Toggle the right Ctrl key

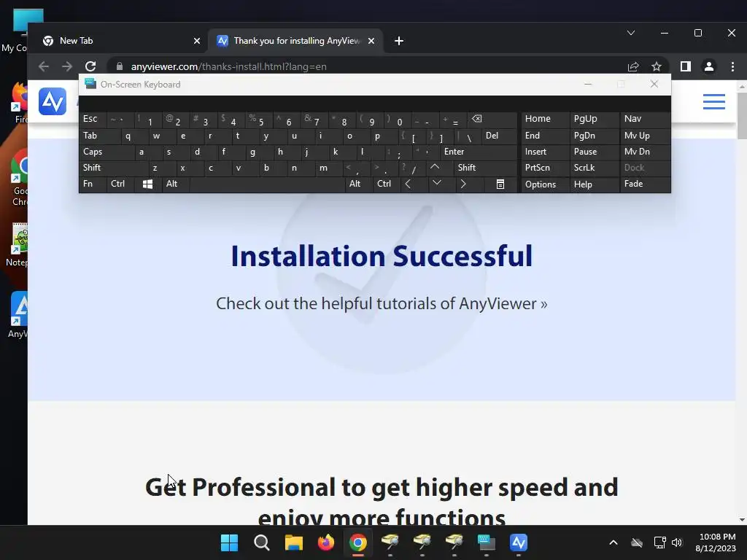(x=387, y=184)
